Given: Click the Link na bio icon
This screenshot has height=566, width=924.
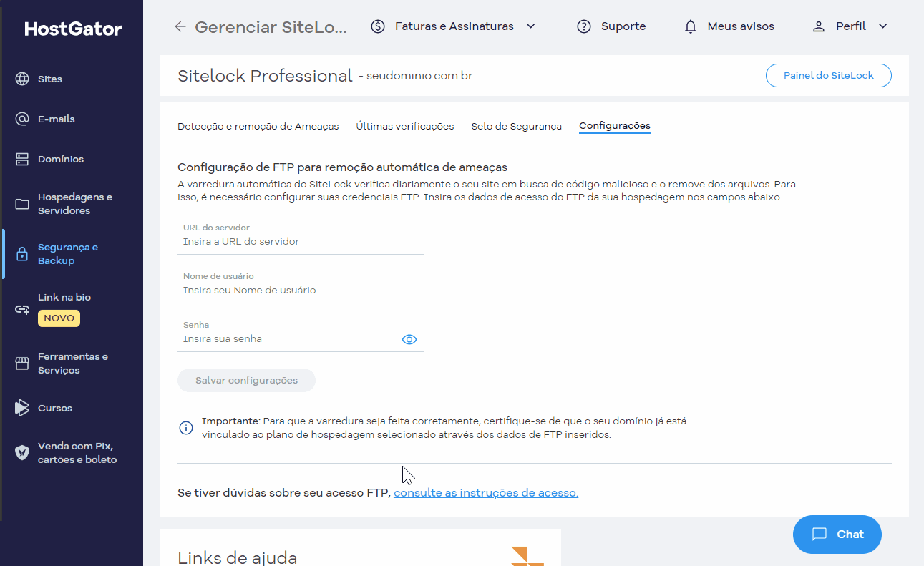Looking at the screenshot, I should 22,310.
